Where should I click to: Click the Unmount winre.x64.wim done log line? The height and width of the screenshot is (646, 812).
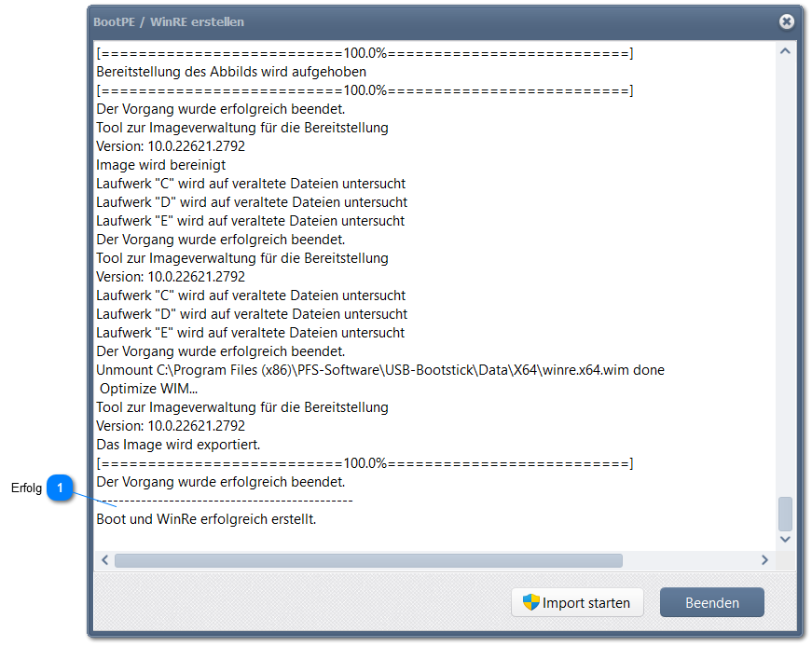point(380,370)
